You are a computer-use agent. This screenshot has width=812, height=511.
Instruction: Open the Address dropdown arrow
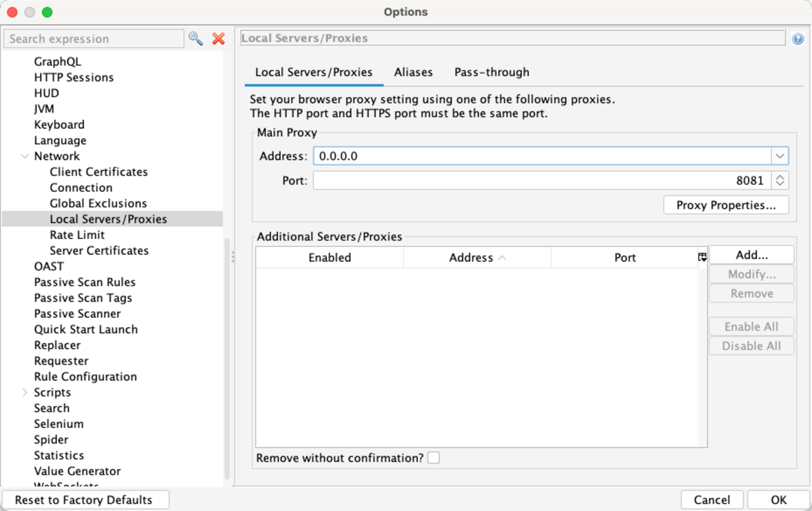(x=780, y=156)
